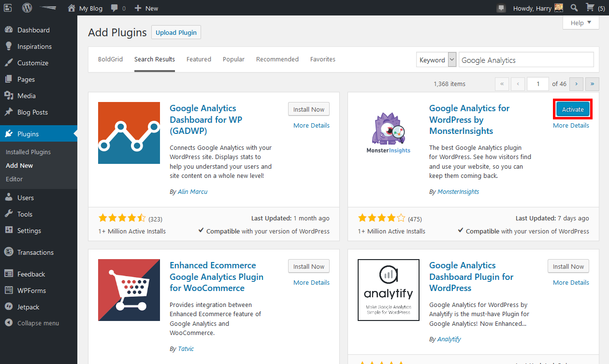This screenshot has height=364, width=609.
Task: Click the Jetpack icon in sidebar
Action: [9, 307]
